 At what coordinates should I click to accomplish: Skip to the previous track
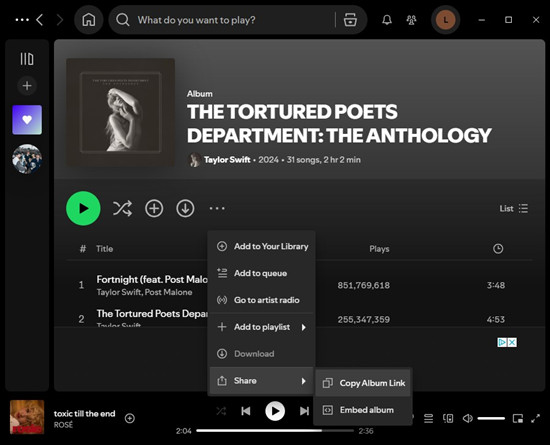246,411
